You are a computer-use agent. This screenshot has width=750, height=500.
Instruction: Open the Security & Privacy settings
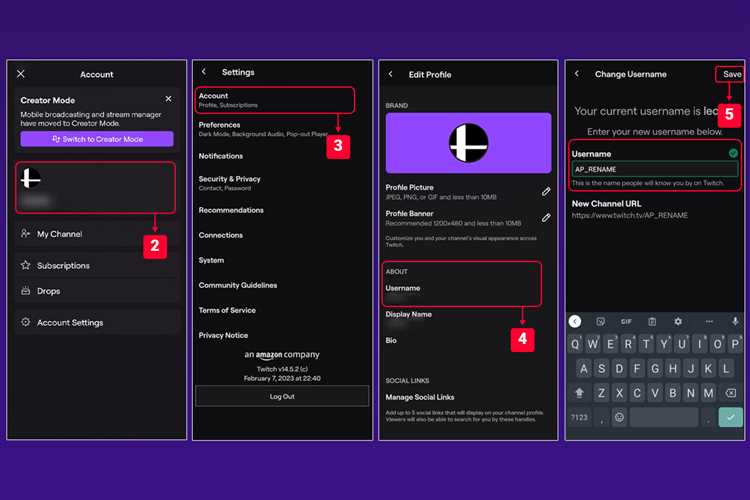click(x=282, y=183)
